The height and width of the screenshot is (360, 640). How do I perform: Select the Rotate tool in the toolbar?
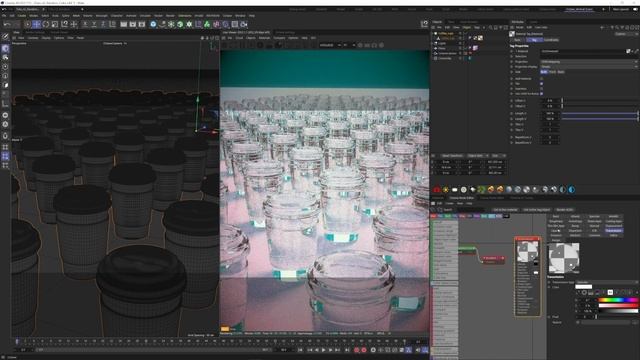point(46,24)
